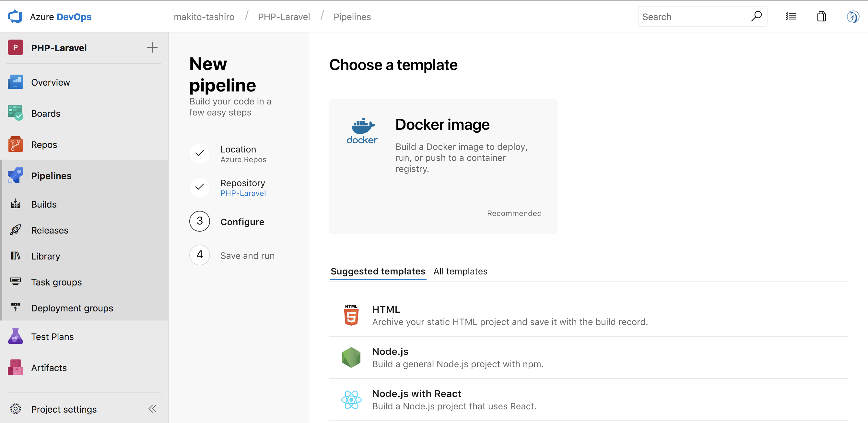Click the Recommended label on Docker card
Image resolution: width=868 pixels, height=423 pixels.
point(514,213)
